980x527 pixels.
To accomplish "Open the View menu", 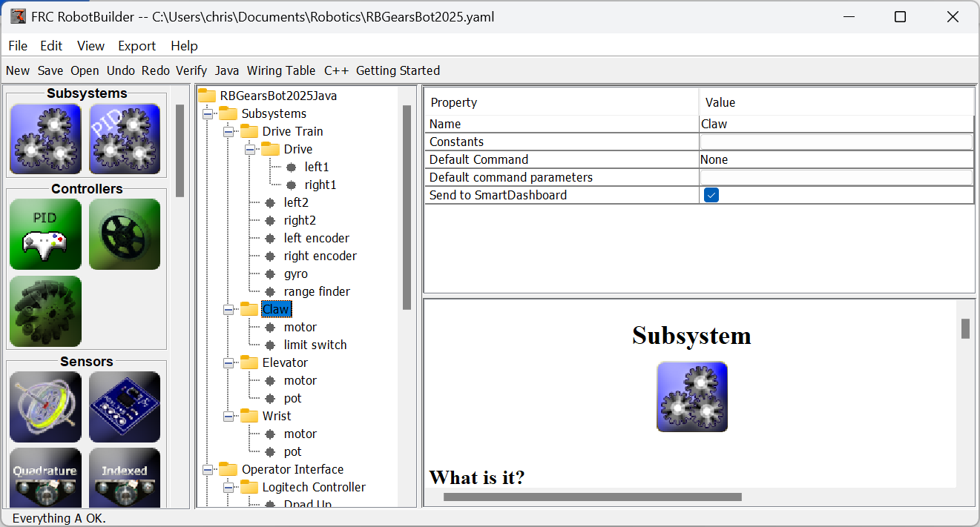I will 91,45.
